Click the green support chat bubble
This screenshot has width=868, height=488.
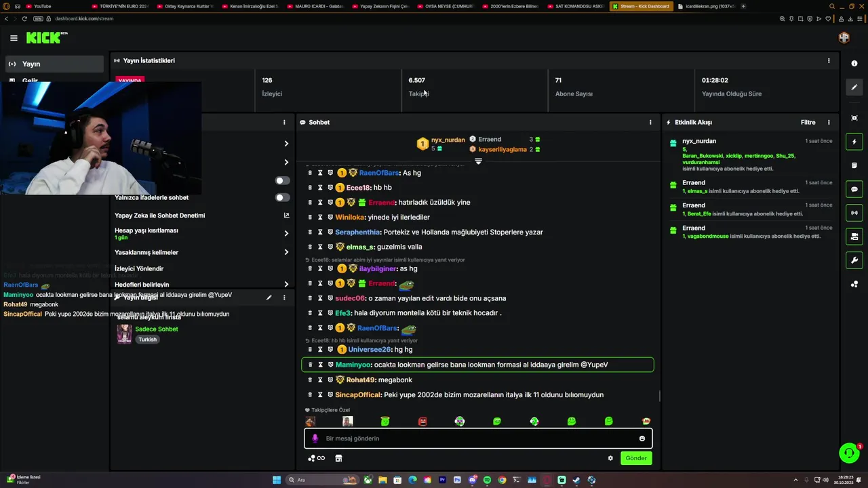[849, 453]
